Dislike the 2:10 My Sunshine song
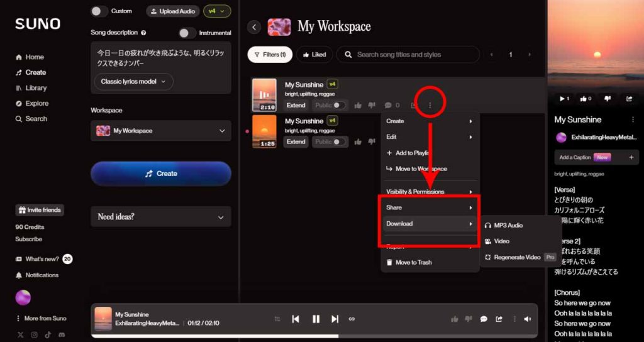 (x=372, y=106)
